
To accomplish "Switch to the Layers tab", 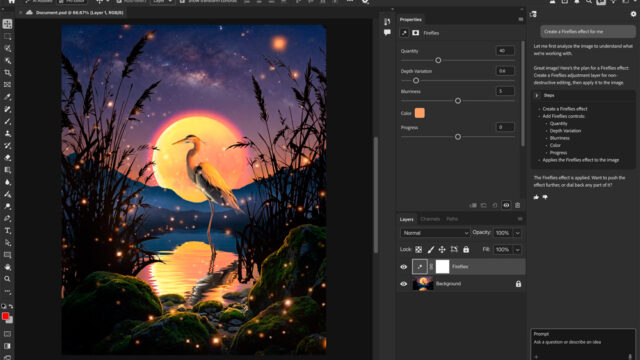I will (x=407, y=219).
